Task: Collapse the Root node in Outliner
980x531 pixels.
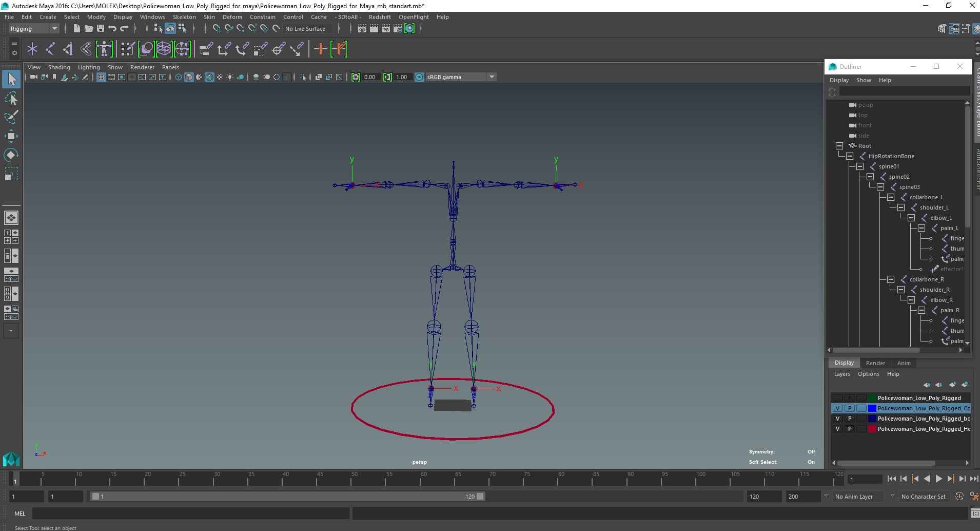Action: click(839, 146)
